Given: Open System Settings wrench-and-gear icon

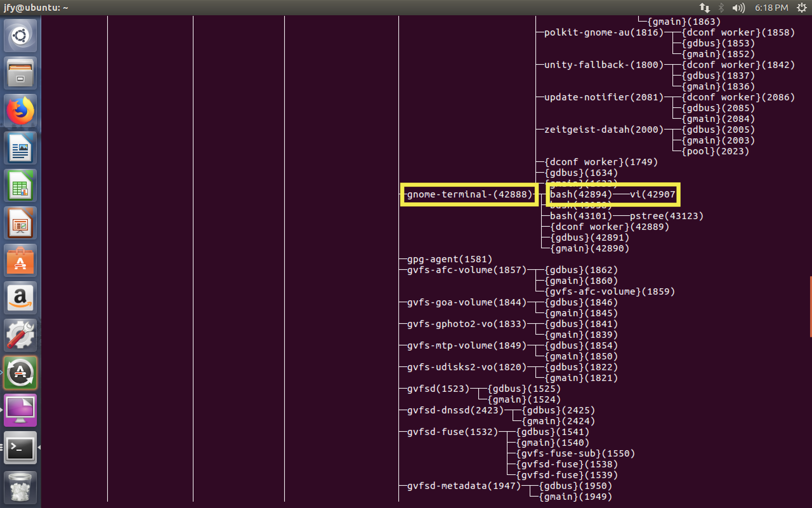Looking at the screenshot, I should [21, 336].
